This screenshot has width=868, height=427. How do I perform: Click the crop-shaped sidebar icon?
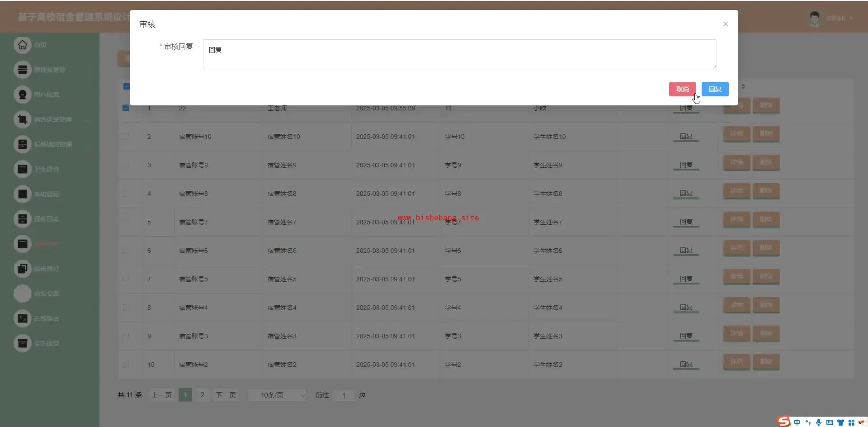coord(23,119)
